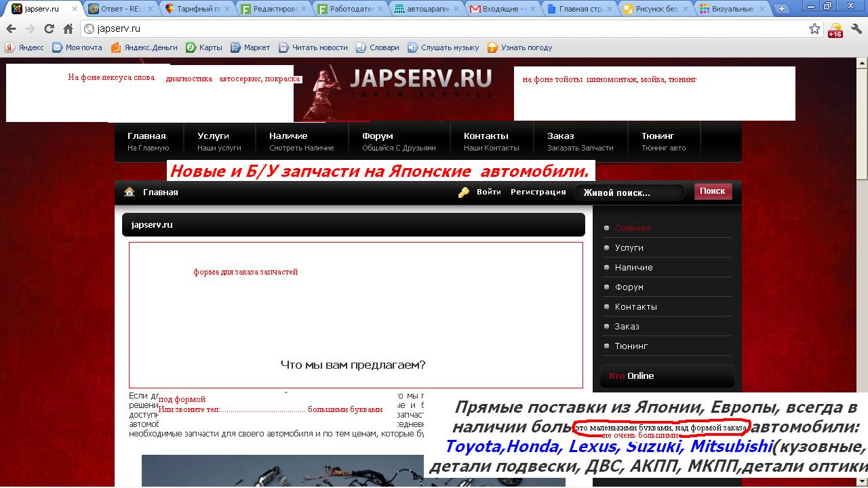Open 'Наличие' in top navigation bar
The width and height of the screenshot is (868, 488).
click(x=301, y=141)
